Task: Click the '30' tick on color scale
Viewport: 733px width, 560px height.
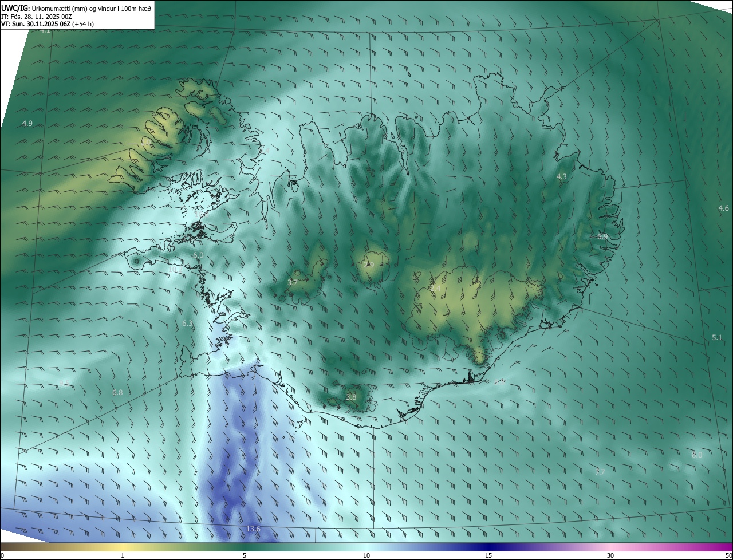Action: click(610, 556)
